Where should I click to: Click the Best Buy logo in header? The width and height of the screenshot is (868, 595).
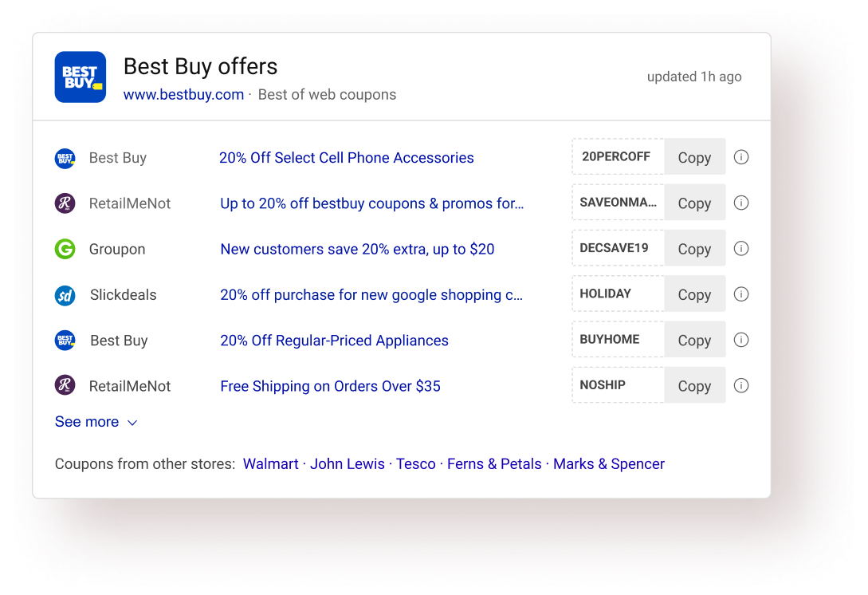(x=80, y=77)
